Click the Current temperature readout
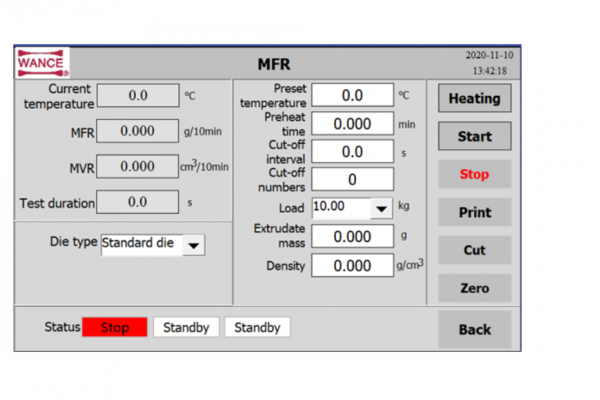600x400 pixels. point(138,95)
